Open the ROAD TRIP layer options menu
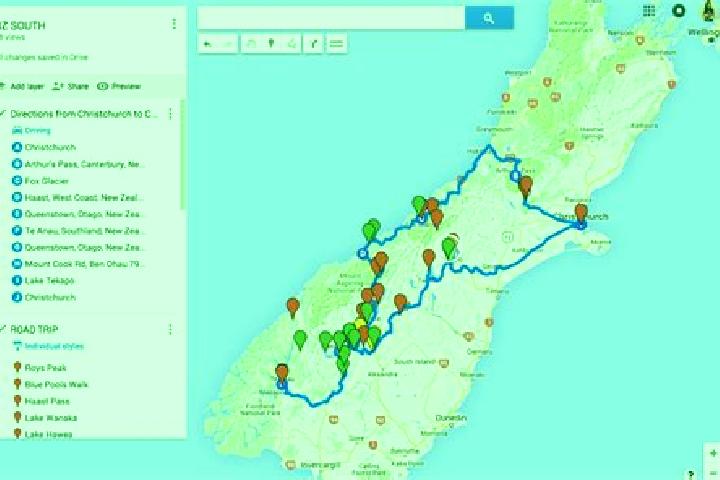The height and width of the screenshot is (480, 720). coord(170,329)
